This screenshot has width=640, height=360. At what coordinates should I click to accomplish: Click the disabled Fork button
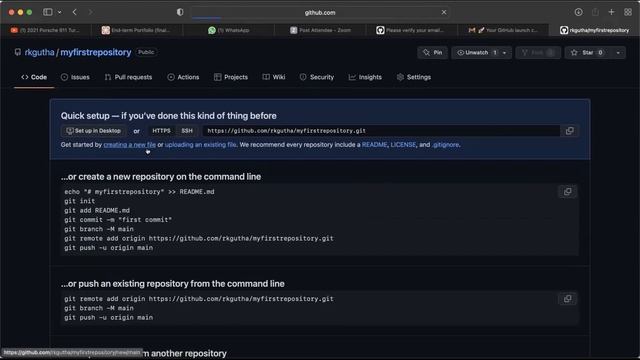tap(538, 53)
